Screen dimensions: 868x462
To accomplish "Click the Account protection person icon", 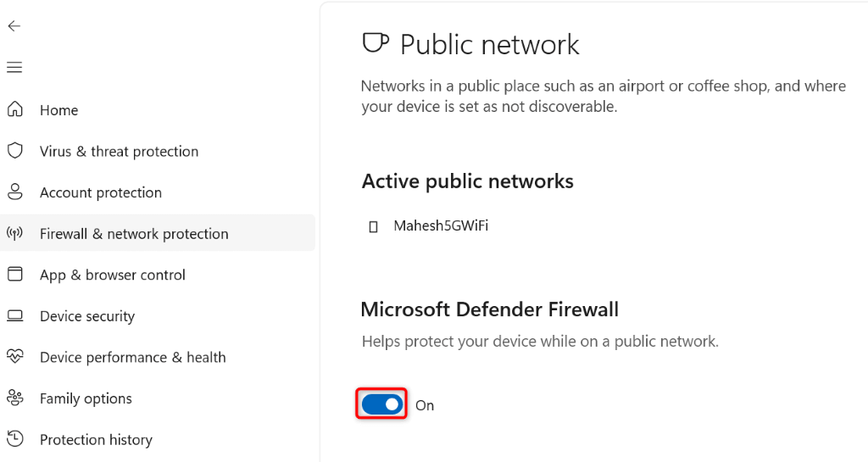I will coord(14,192).
